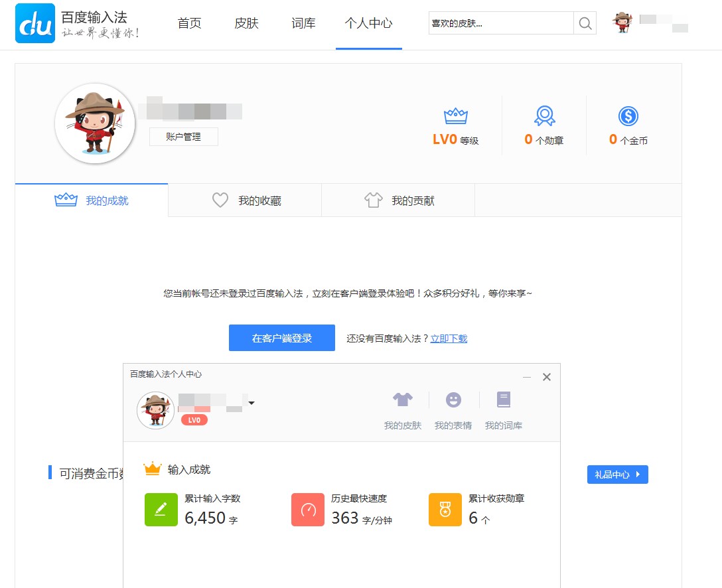Open the 皮肤 navigation item

click(246, 23)
